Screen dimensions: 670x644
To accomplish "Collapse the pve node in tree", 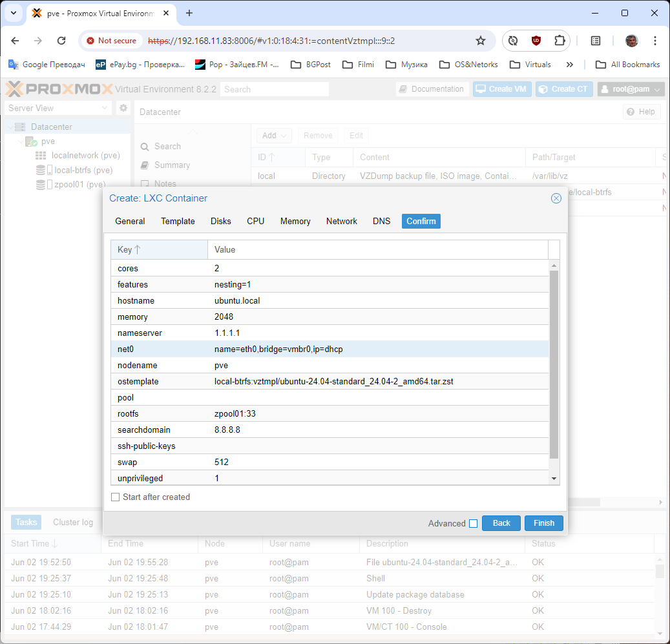I will [21, 141].
